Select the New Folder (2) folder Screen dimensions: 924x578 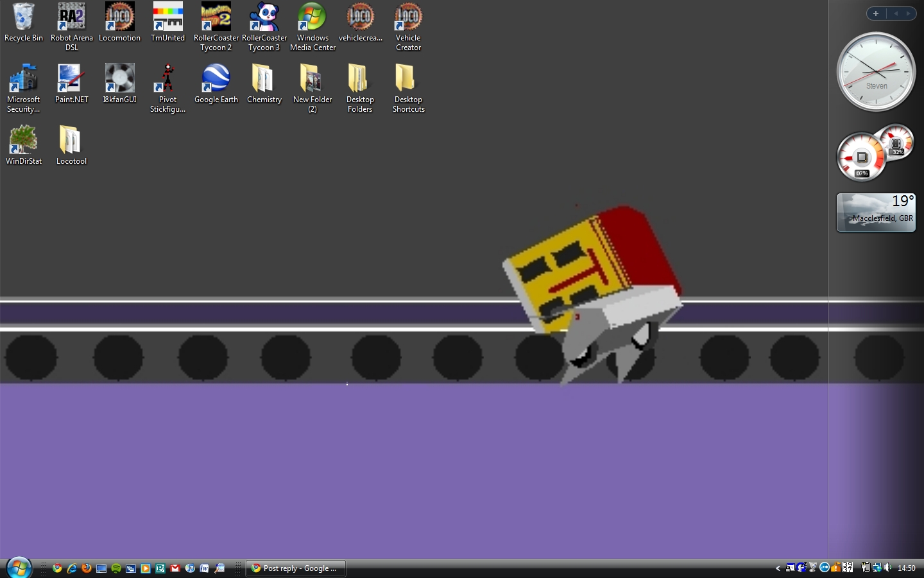(312, 88)
